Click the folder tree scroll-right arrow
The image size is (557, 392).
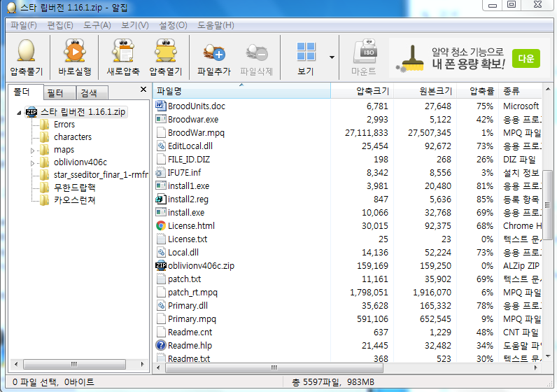pos(143,364)
